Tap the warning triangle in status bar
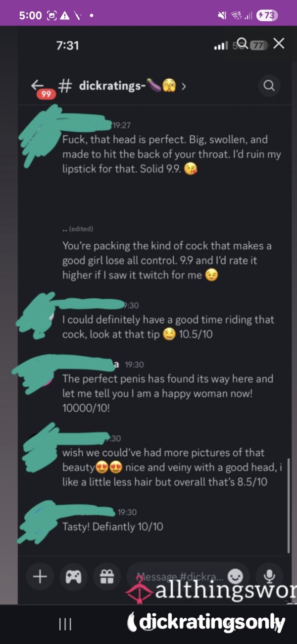 (x=65, y=15)
